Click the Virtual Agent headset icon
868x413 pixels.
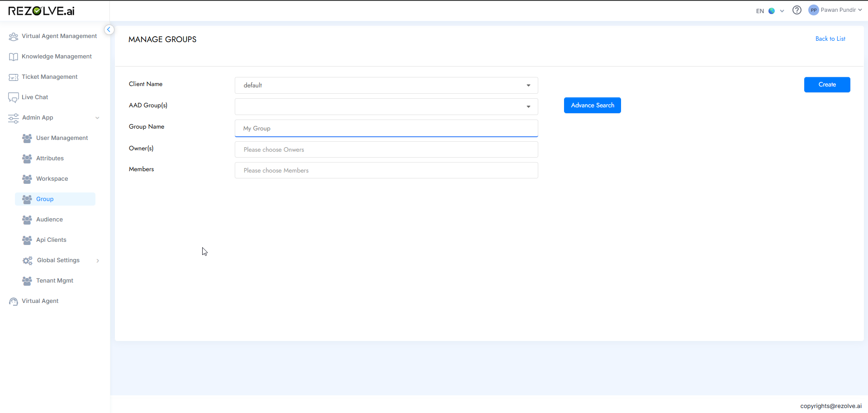pyautogui.click(x=14, y=301)
